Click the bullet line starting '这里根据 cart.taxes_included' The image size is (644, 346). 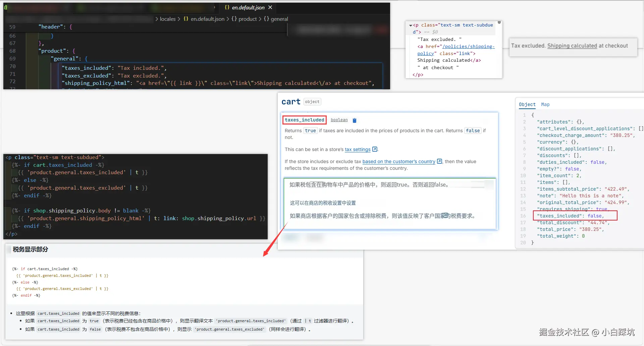pyautogui.click(x=78, y=313)
